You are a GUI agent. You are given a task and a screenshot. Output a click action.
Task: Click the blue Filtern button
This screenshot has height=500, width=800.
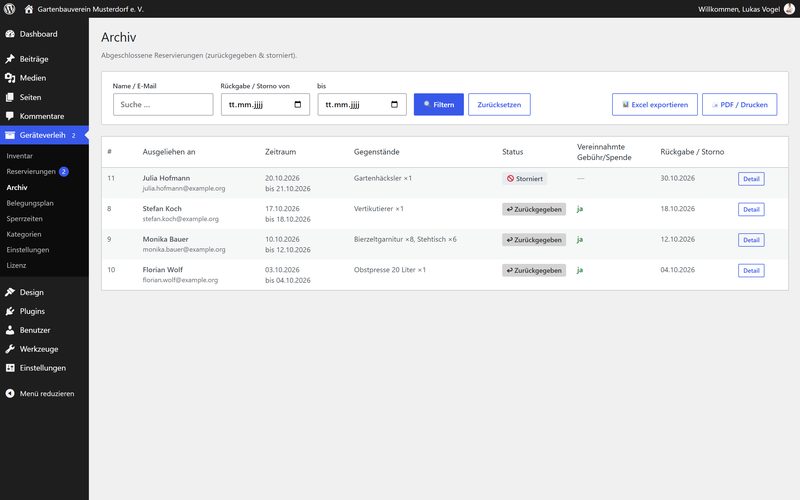[x=439, y=105]
